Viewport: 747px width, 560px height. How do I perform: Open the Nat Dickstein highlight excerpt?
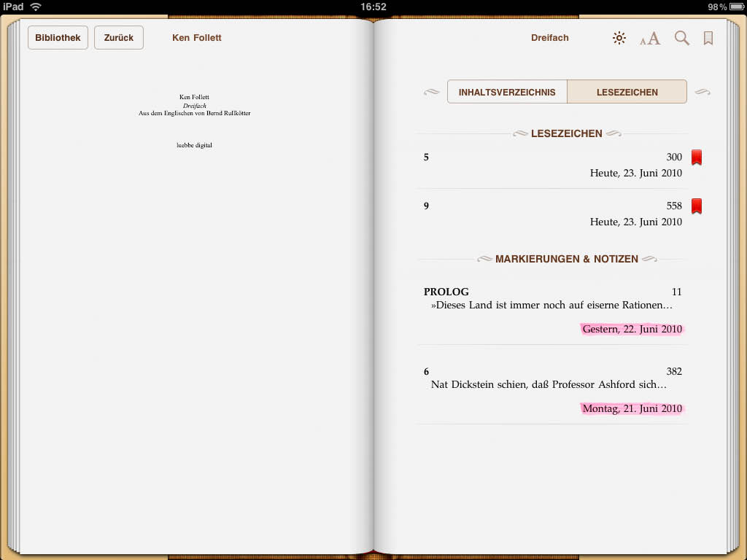tap(549, 385)
